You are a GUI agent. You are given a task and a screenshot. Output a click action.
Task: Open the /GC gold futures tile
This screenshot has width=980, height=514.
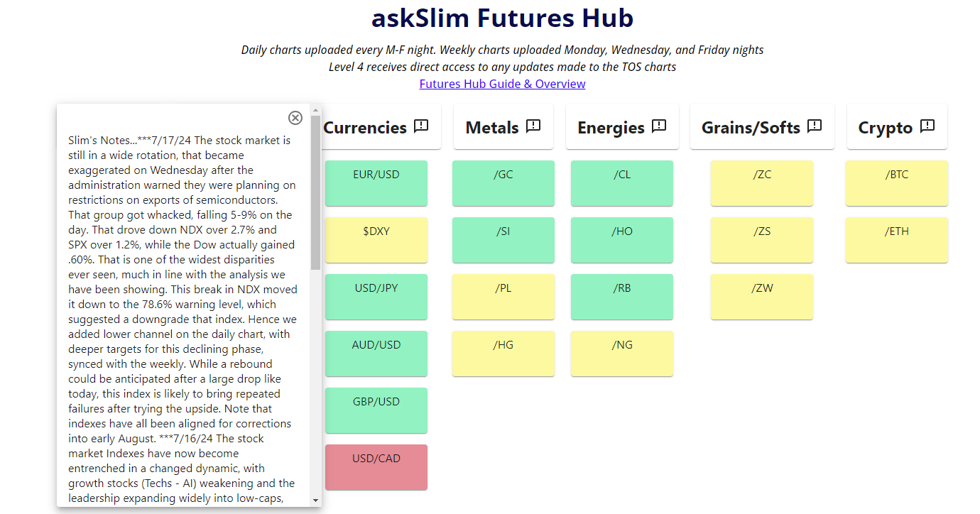click(x=503, y=183)
